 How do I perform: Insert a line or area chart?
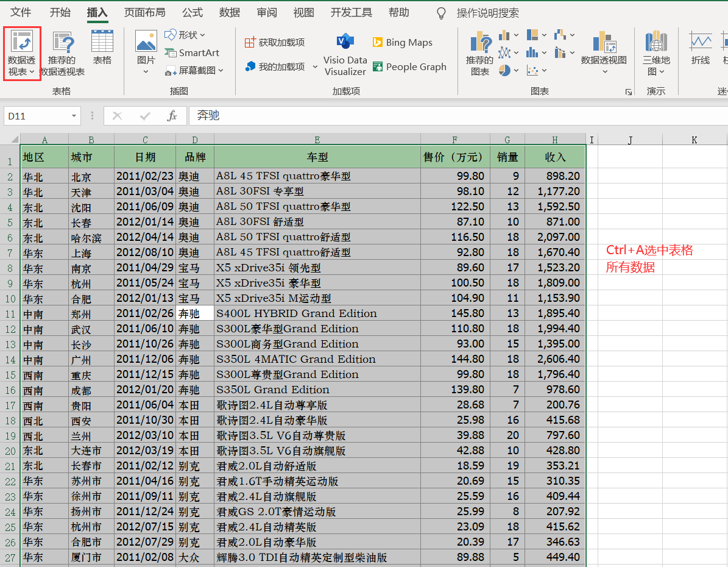(504, 52)
